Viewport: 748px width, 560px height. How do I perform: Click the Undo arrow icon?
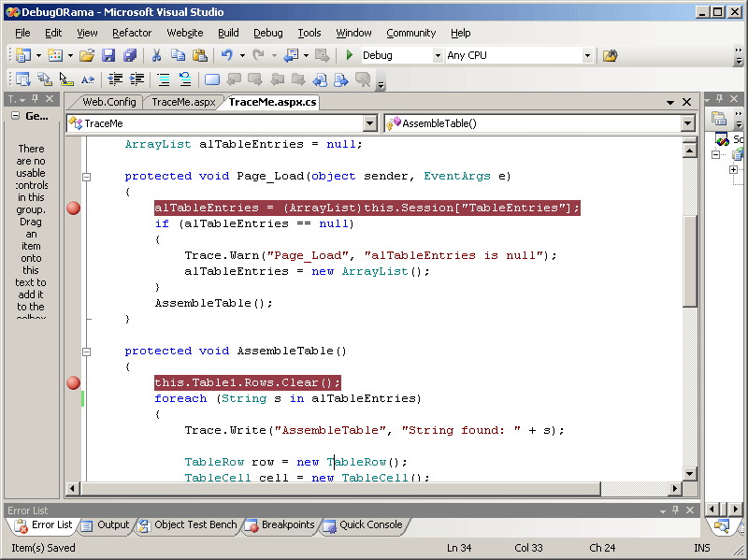point(227,56)
